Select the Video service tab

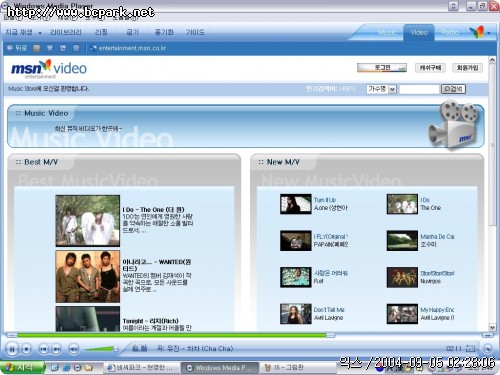pos(419,32)
